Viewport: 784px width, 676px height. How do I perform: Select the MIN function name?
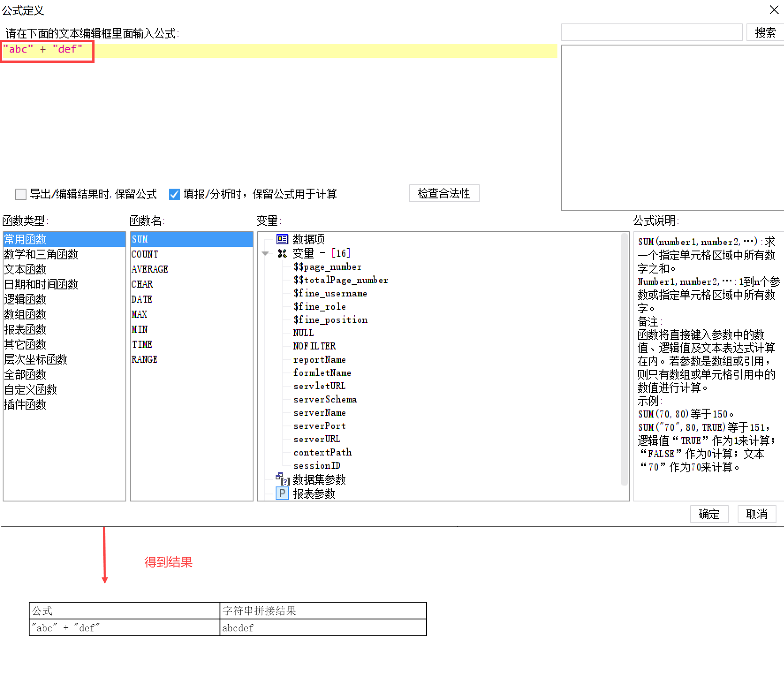pyautogui.click(x=192, y=330)
